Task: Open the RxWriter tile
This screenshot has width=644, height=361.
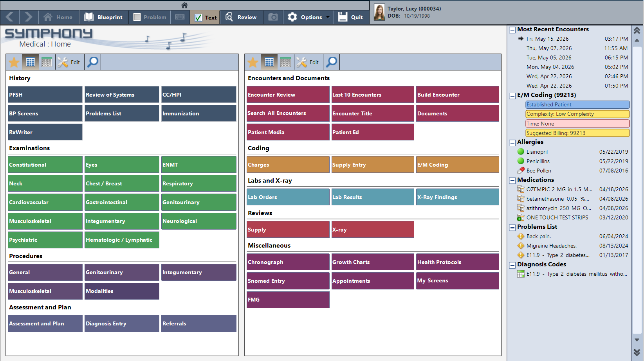Action: pos(45,132)
